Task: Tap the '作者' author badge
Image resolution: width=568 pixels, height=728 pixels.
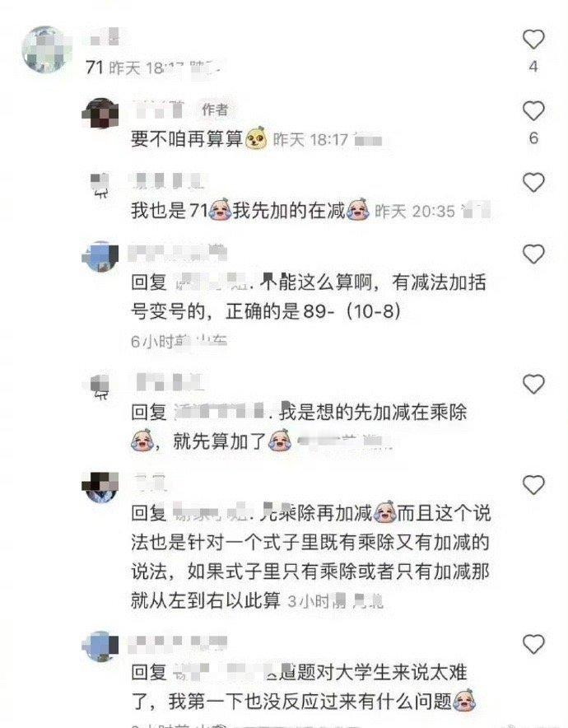Action: click(x=215, y=110)
